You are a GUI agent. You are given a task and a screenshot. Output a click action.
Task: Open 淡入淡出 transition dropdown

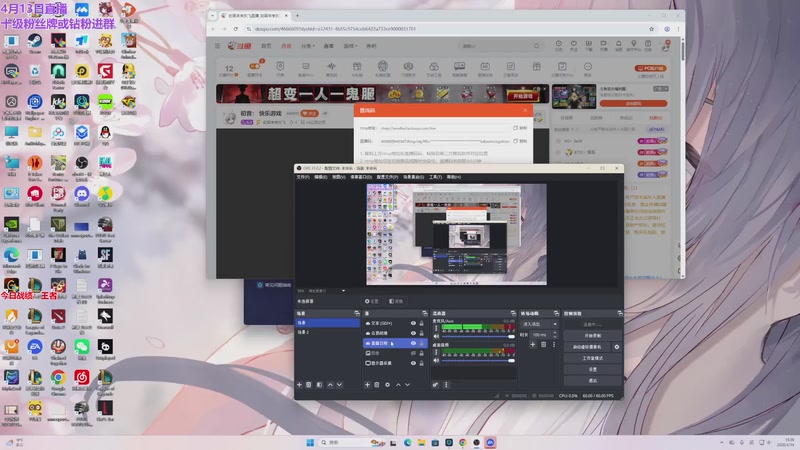[540, 324]
